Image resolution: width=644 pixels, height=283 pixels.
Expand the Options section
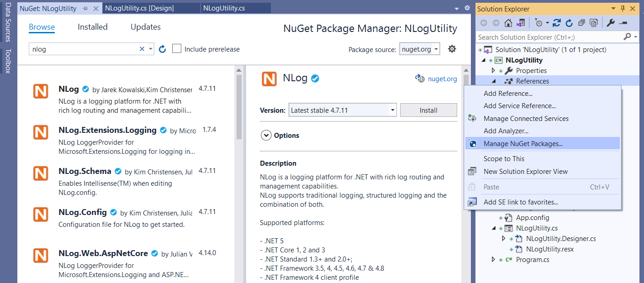266,136
